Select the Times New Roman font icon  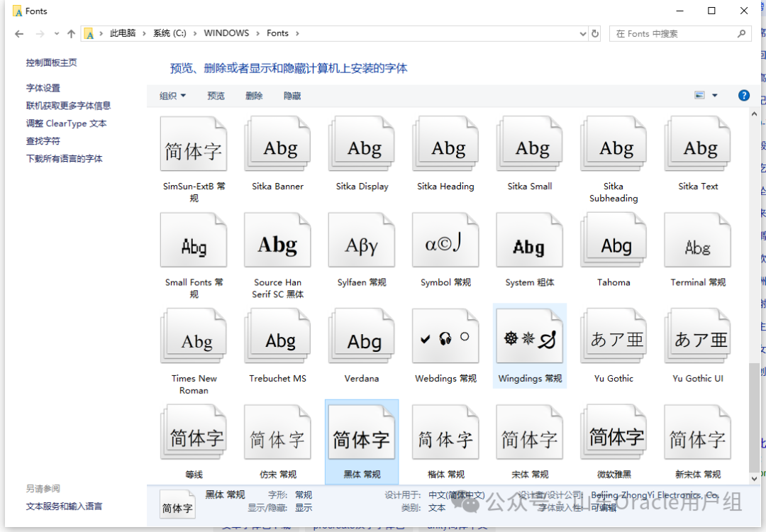pyautogui.click(x=194, y=336)
